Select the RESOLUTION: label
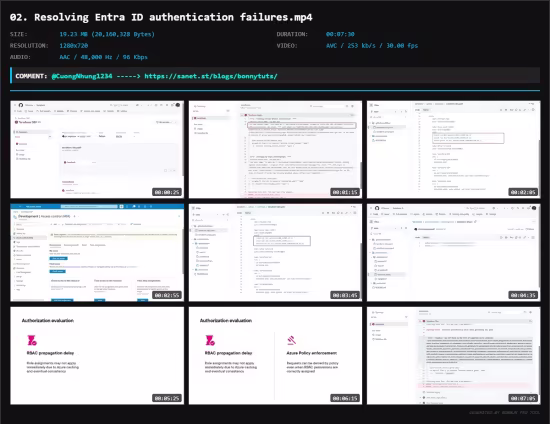 (29, 46)
